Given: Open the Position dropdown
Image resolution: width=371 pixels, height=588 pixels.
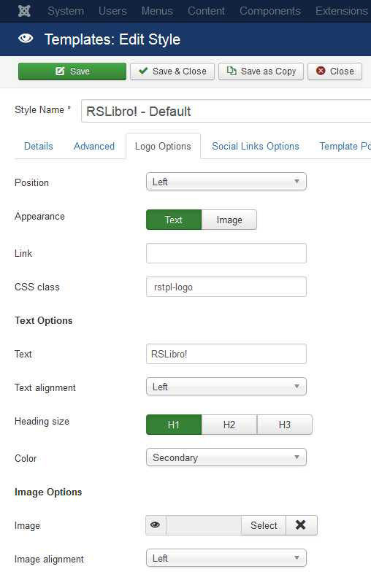Looking at the screenshot, I should tap(226, 182).
